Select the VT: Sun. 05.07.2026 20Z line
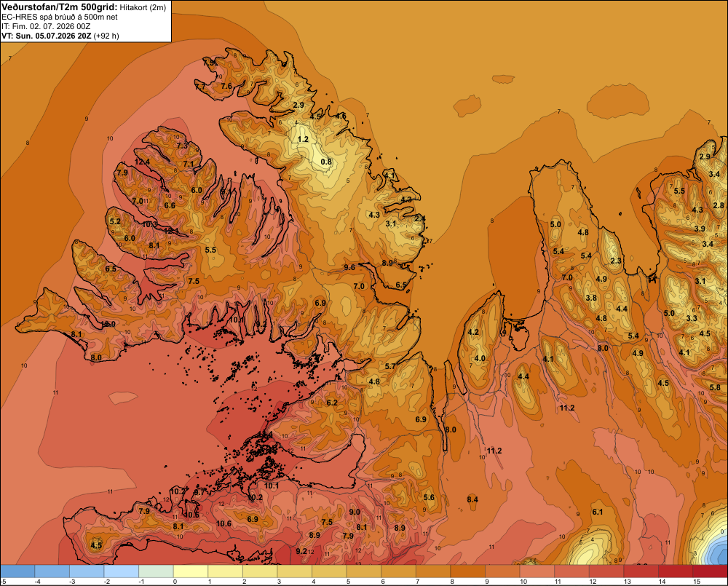 click(60, 36)
